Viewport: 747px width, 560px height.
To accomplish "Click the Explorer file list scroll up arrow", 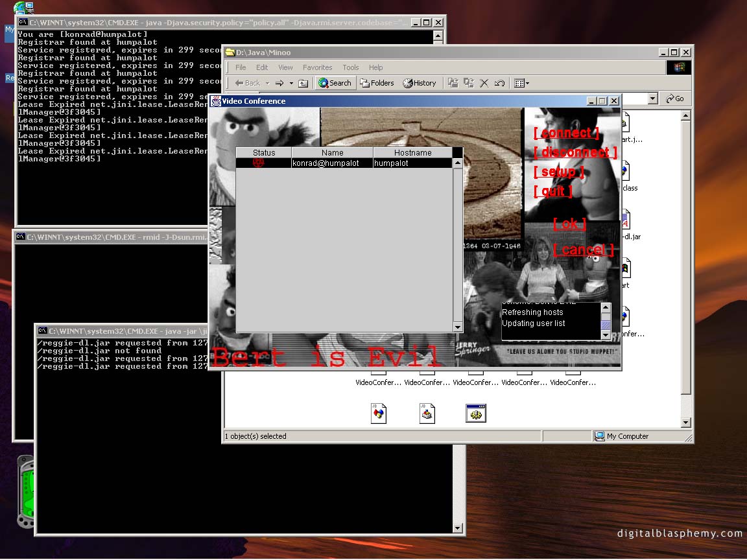I will click(x=685, y=116).
